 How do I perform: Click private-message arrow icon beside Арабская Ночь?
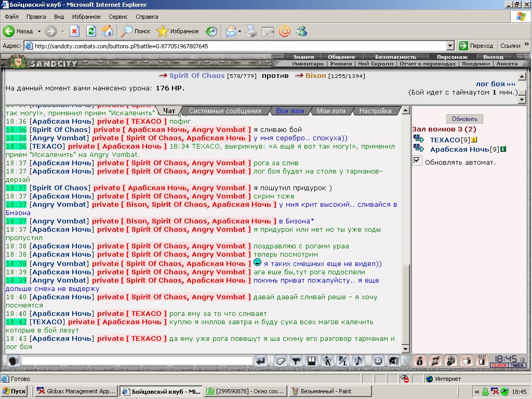(419, 148)
